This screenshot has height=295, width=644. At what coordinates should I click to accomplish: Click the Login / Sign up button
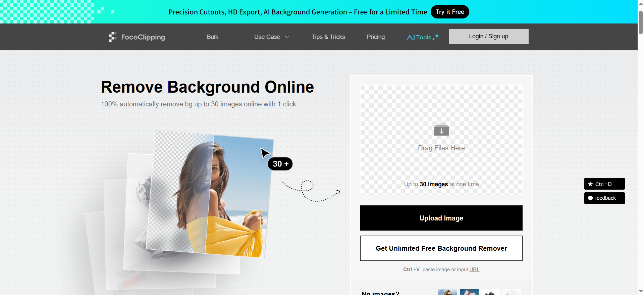tap(488, 36)
